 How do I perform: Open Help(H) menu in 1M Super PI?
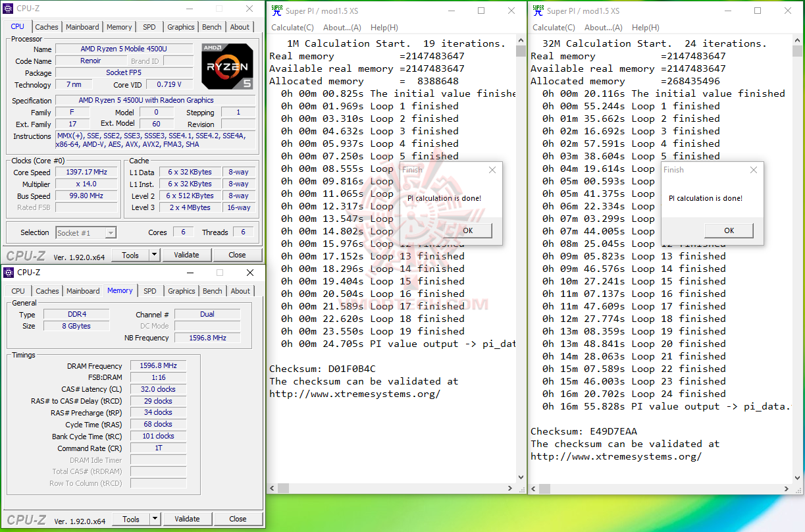pyautogui.click(x=384, y=28)
